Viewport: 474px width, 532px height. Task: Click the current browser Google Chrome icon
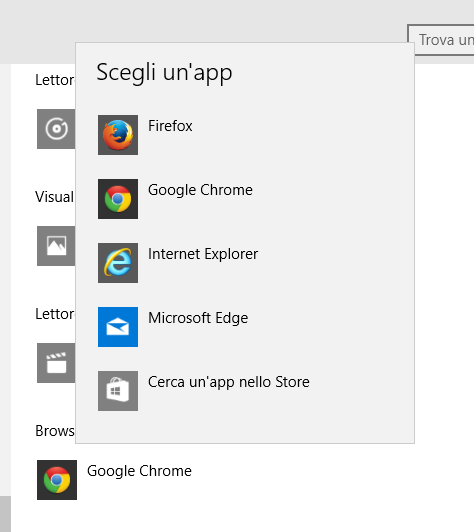(57, 480)
